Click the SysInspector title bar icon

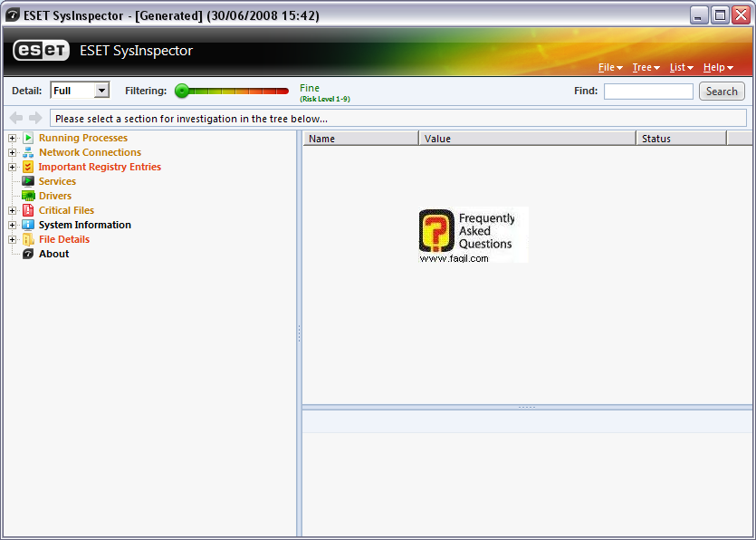[13, 15]
